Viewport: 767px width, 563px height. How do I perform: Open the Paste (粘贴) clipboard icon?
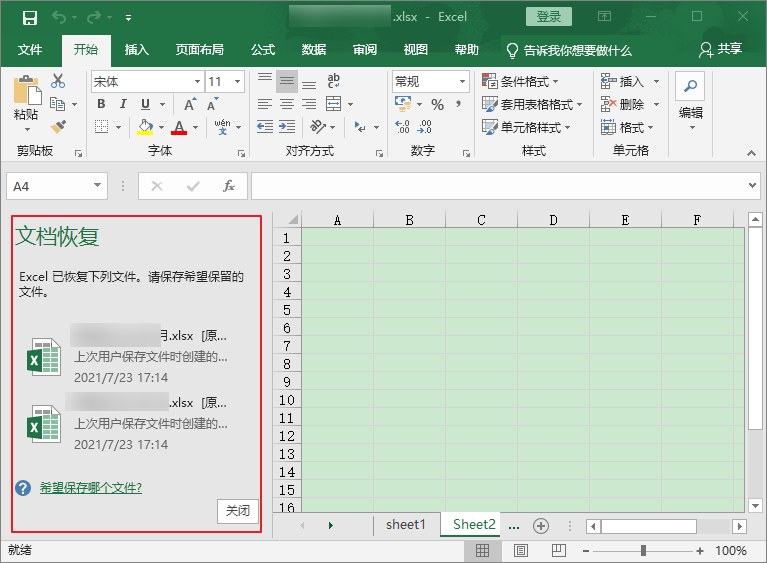(26, 90)
